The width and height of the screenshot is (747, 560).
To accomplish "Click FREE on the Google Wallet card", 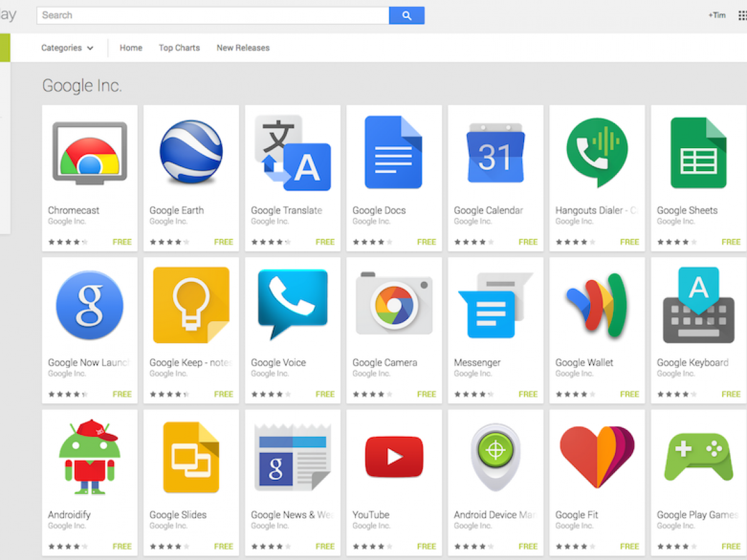I will (629, 394).
